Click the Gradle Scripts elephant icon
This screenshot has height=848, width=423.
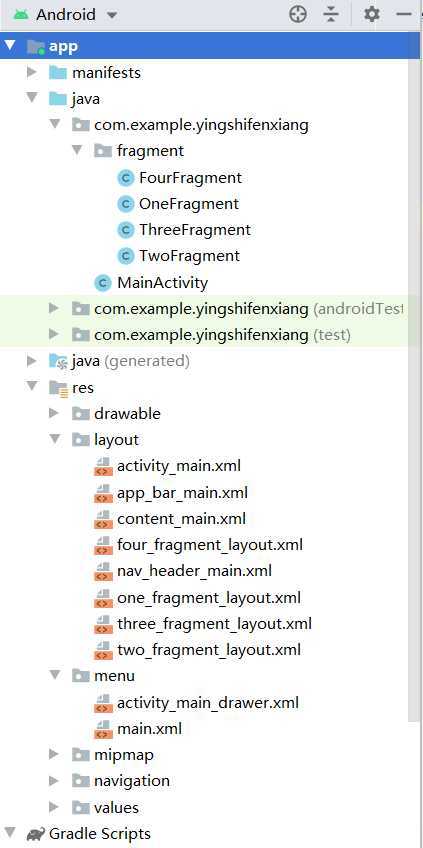(x=35, y=833)
